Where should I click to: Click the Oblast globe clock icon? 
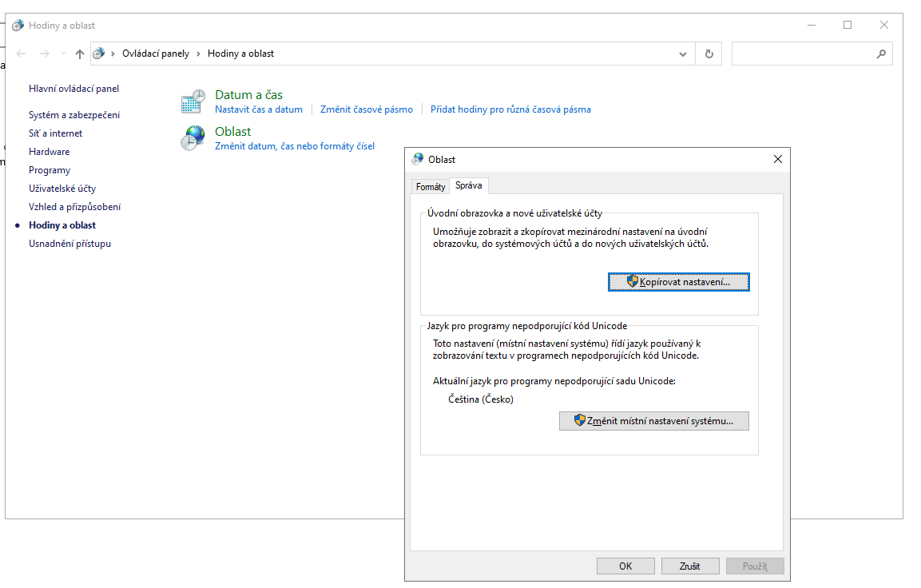click(x=193, y=138)
